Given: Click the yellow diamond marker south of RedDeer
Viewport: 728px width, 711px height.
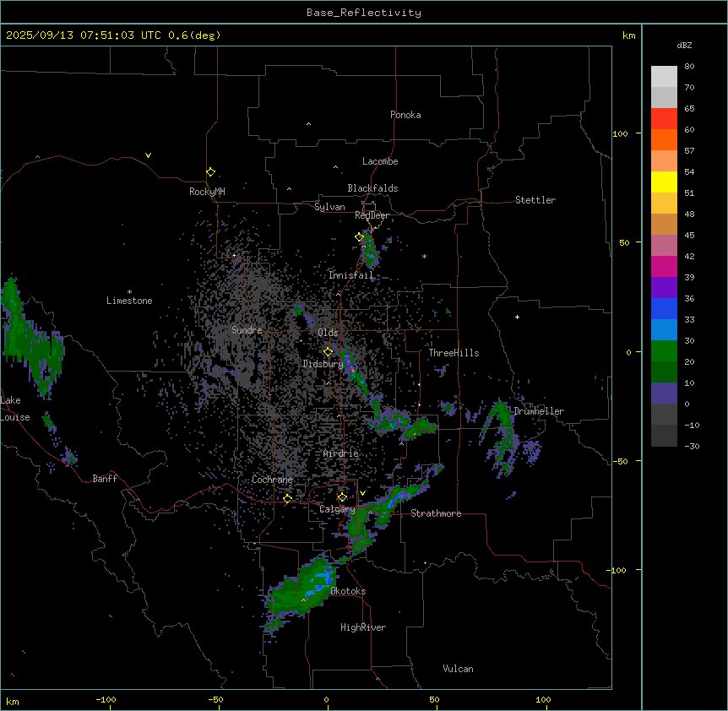Looking at the screenshot, I should pyautogui.click(x=360, y=237).
